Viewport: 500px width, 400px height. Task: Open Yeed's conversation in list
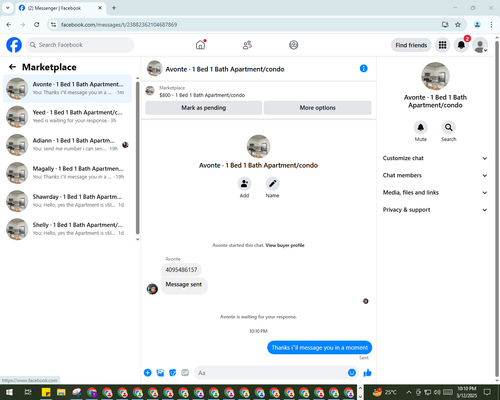[68, 117]
